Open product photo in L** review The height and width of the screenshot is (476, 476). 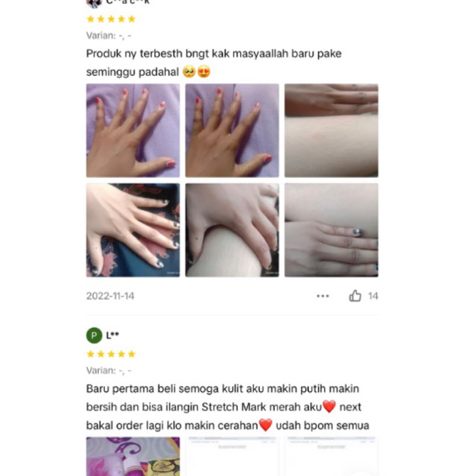point(133,457)
